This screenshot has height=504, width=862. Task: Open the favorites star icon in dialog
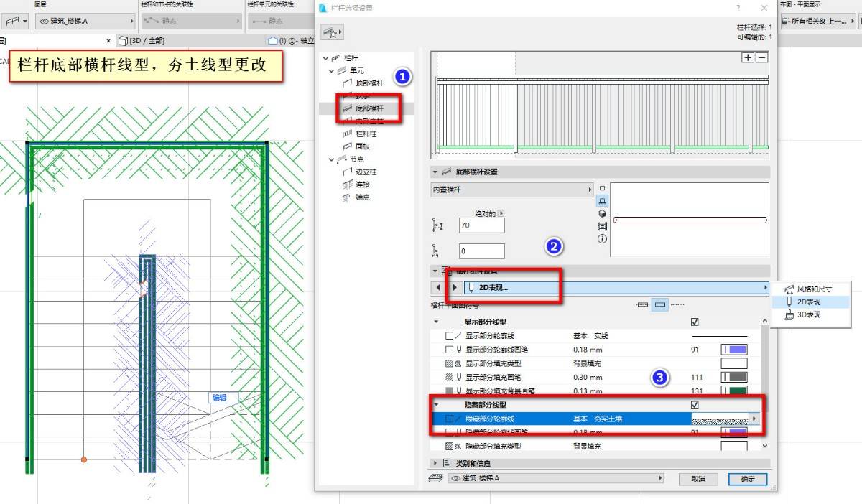(332, 33)
